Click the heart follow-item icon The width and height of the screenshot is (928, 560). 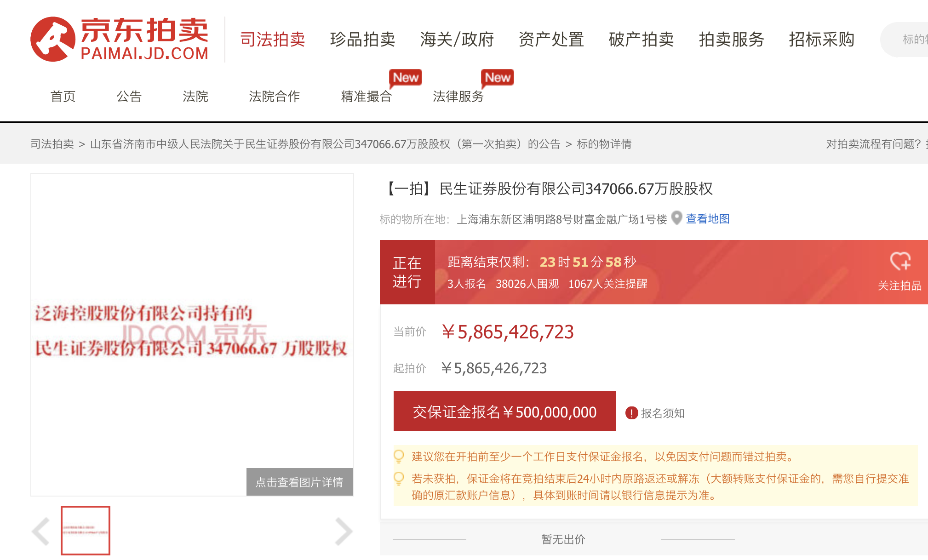click(x=900, y=261)
